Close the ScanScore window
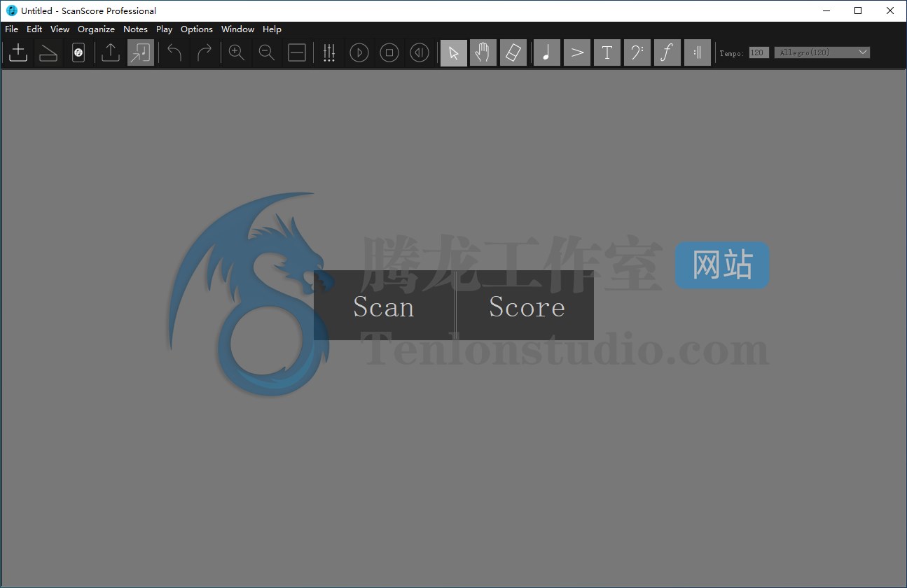 [x=890, y=10]
